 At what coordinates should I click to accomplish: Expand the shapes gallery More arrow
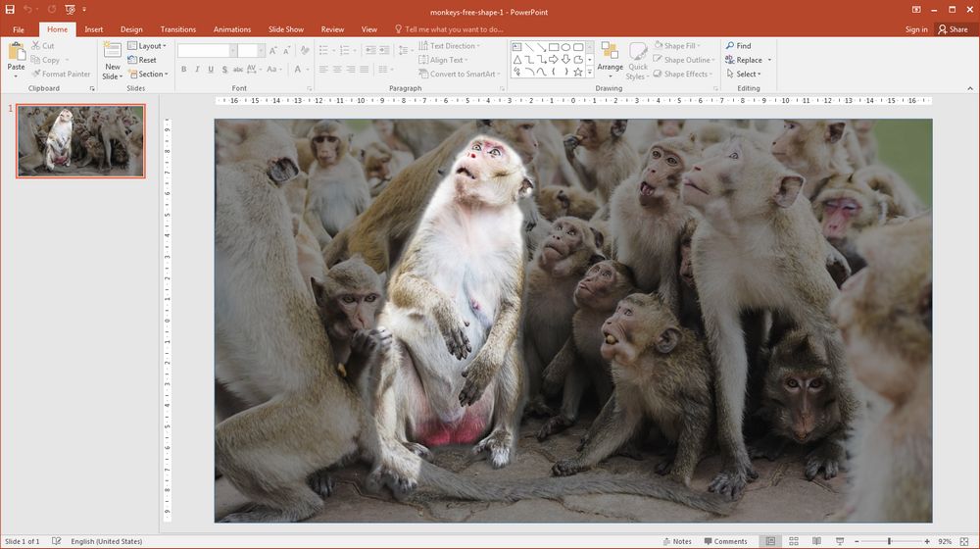589,72
